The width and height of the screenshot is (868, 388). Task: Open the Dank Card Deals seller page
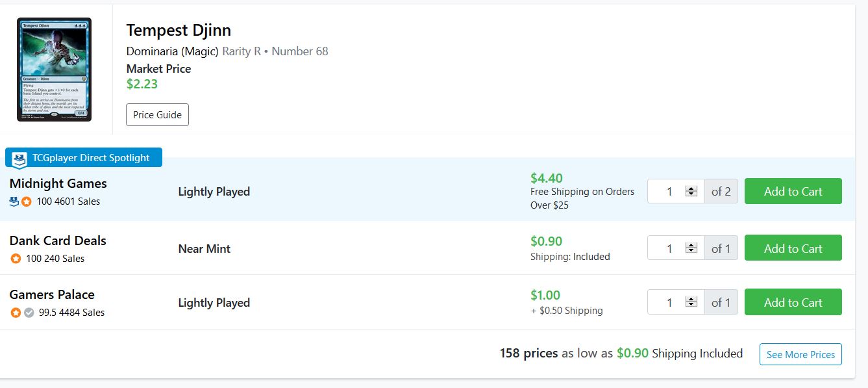58,240
